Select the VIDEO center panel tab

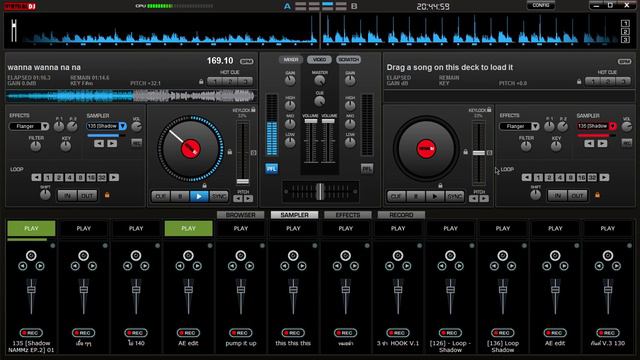click(x=319, y=60)
